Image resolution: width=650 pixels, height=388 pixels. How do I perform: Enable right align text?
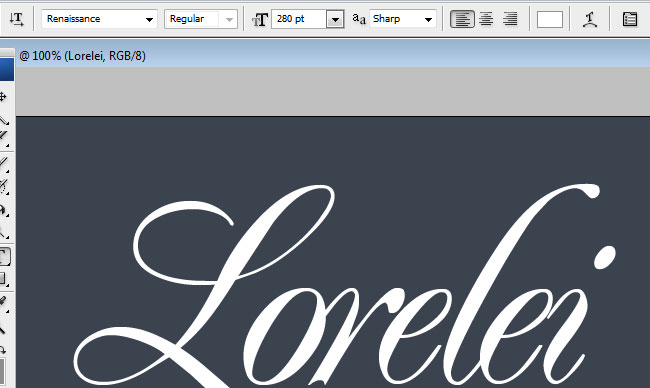pos(510,19)
